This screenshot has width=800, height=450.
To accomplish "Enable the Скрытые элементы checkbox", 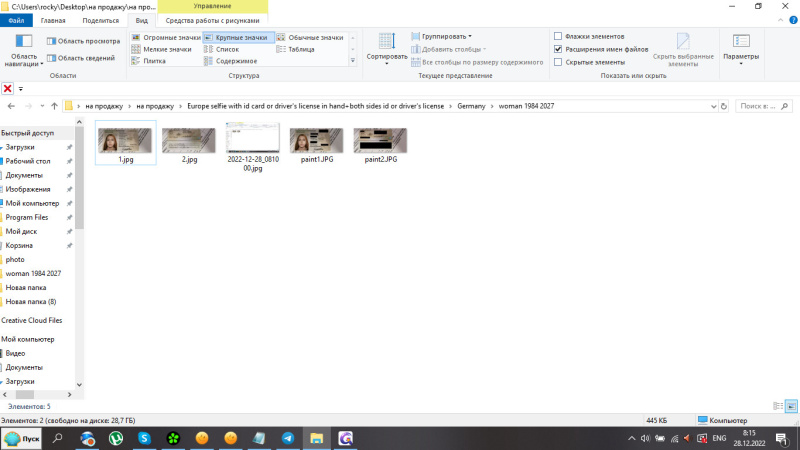I will coord(558,62).
